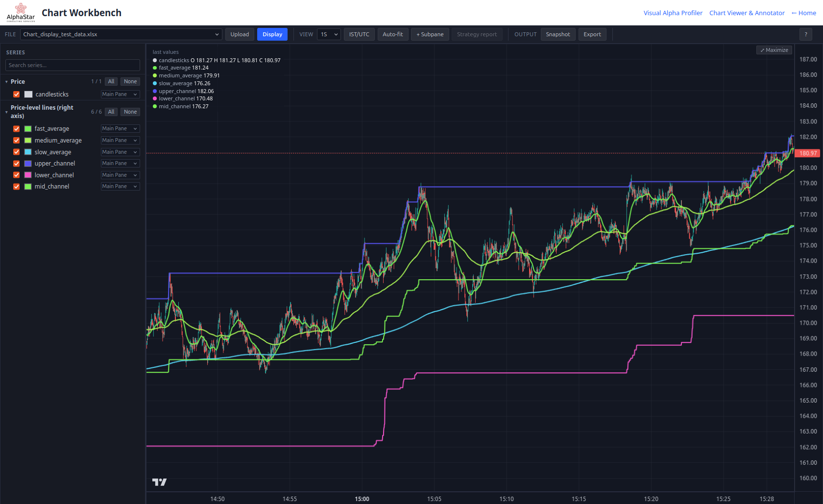Toggle the medium_average checkbox
The image size is (823, 504).
click(17, 140)
